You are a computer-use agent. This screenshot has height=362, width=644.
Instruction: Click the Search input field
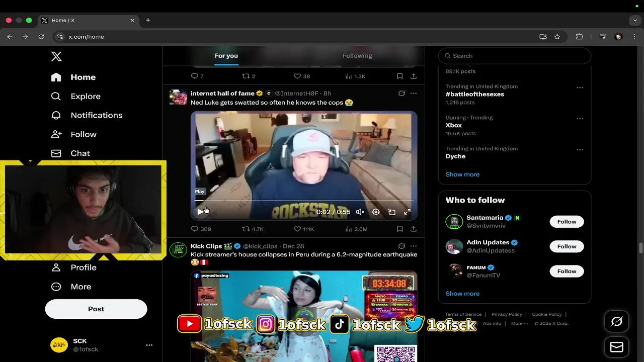(x=514, y=56)
